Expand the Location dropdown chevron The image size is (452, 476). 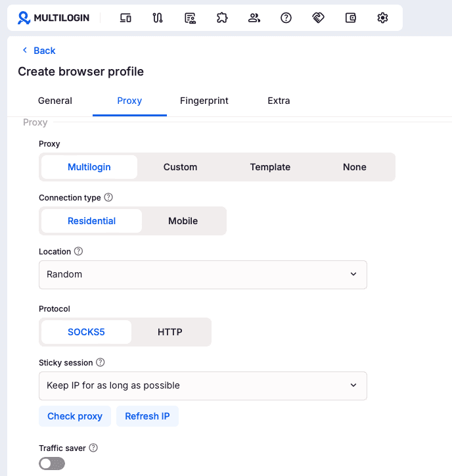(353, 274)
